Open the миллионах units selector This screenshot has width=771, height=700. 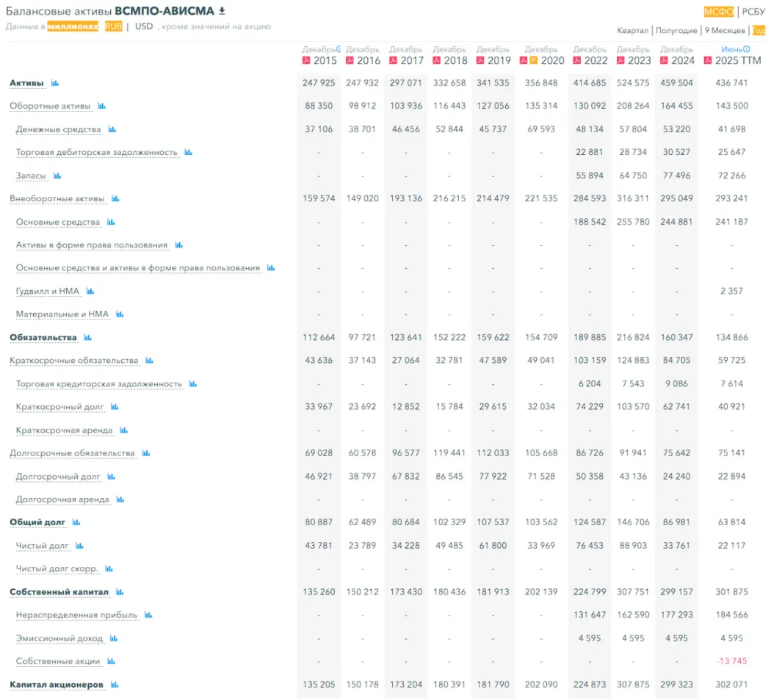[x=73, y=26]
